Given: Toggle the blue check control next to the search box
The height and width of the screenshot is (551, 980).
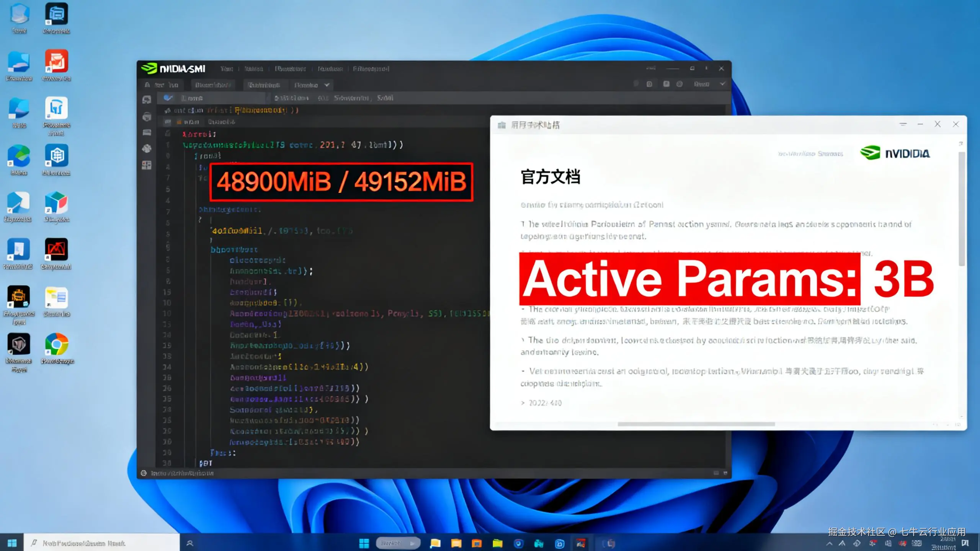Looking at the screenshot, I should pos(168,98).
